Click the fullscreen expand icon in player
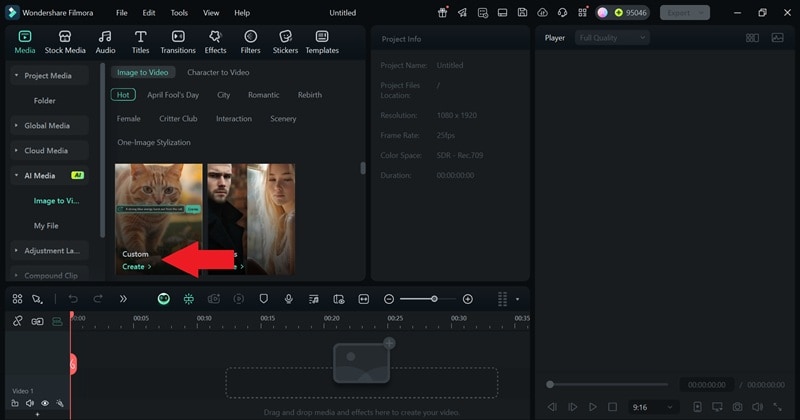This screenshot has width=800, height=420. point(778,407)
